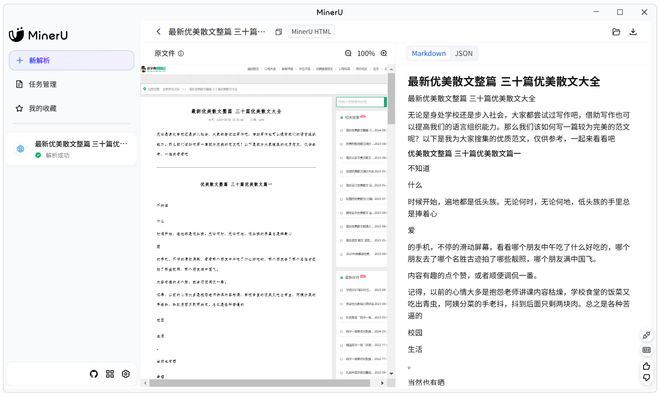The height and width of the screenshot is (396, 660).
Task: Click the 当然也有晒 line in Markdown
Action: [426, 382]
